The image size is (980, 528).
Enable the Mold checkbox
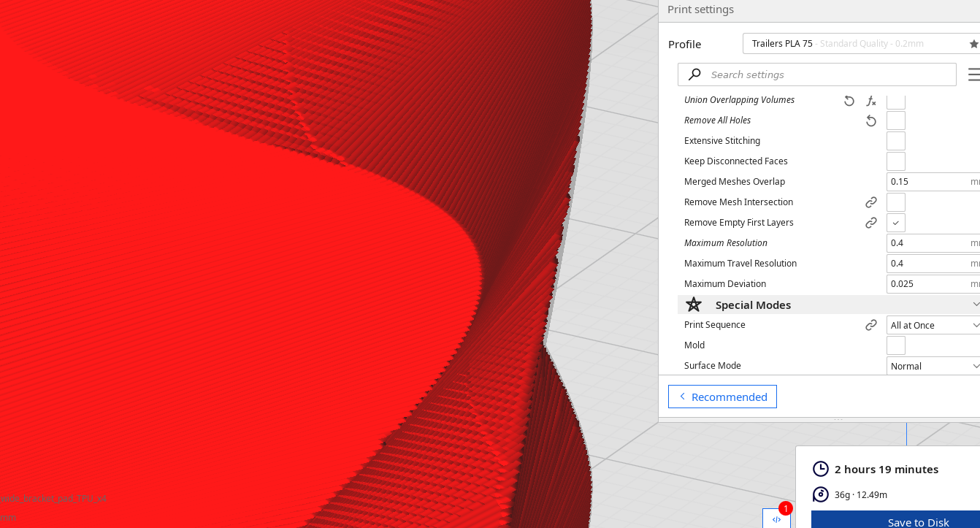pyautogui.click(x=895, y=345)
